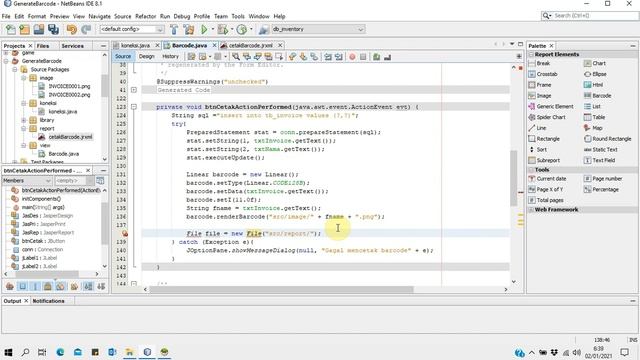Open the Refactor menu
The image size is (640, 360).
[x=146, y=16]
